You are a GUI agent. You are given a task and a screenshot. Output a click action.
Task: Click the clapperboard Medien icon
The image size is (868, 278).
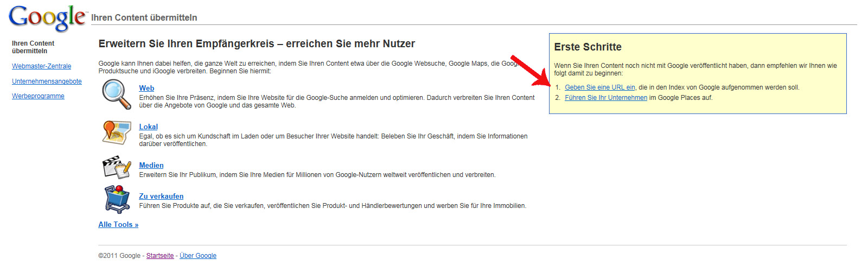point(117,167)
